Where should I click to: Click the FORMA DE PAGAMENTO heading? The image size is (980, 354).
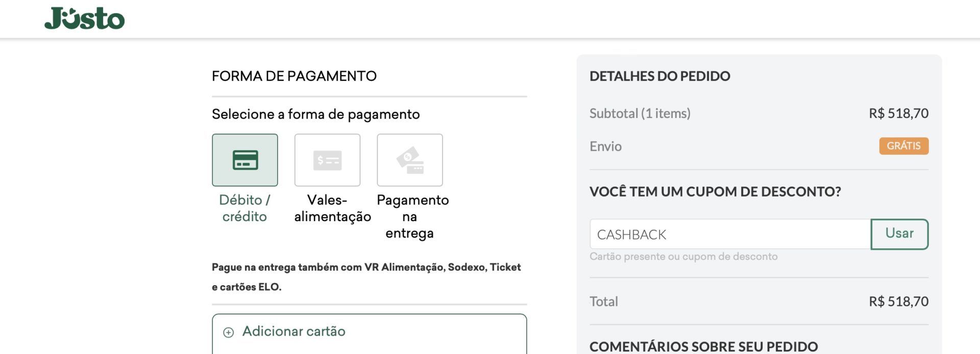click(294, 76)
